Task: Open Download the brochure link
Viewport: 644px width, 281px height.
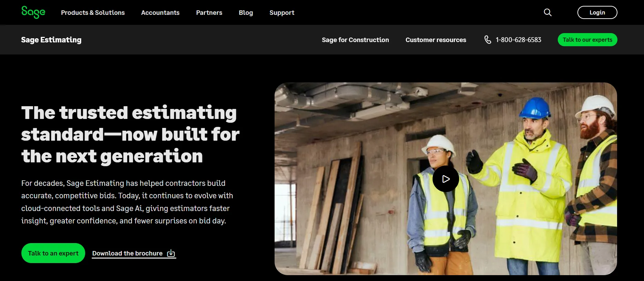Action: click(x=134, y=253)
